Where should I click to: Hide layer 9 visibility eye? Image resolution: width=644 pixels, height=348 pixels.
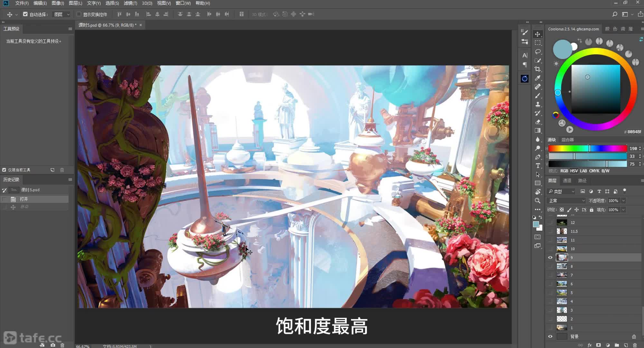coord(550,257)
